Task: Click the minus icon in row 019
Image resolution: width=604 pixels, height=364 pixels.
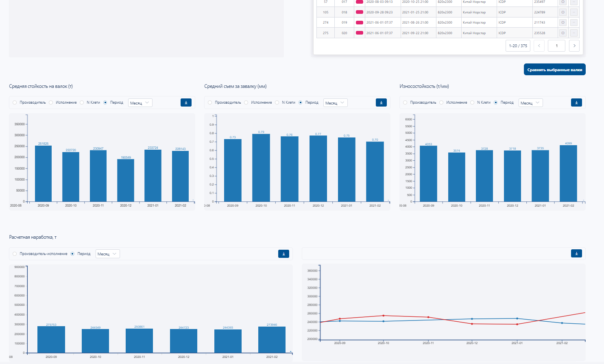Action: click(574, 22)
